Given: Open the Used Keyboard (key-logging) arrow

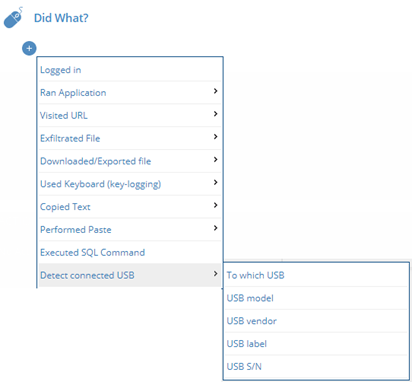Looking at the screenshot, I should click(x=215, y=182).
